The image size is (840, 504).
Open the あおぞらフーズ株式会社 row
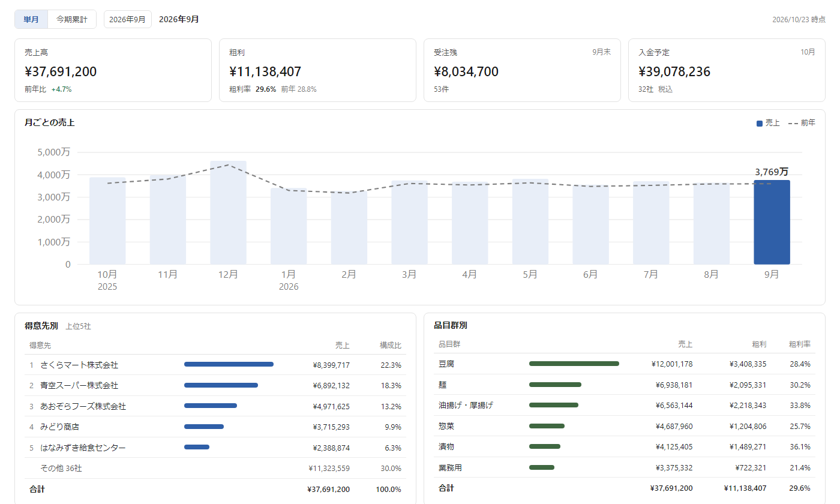coord(215,406)
